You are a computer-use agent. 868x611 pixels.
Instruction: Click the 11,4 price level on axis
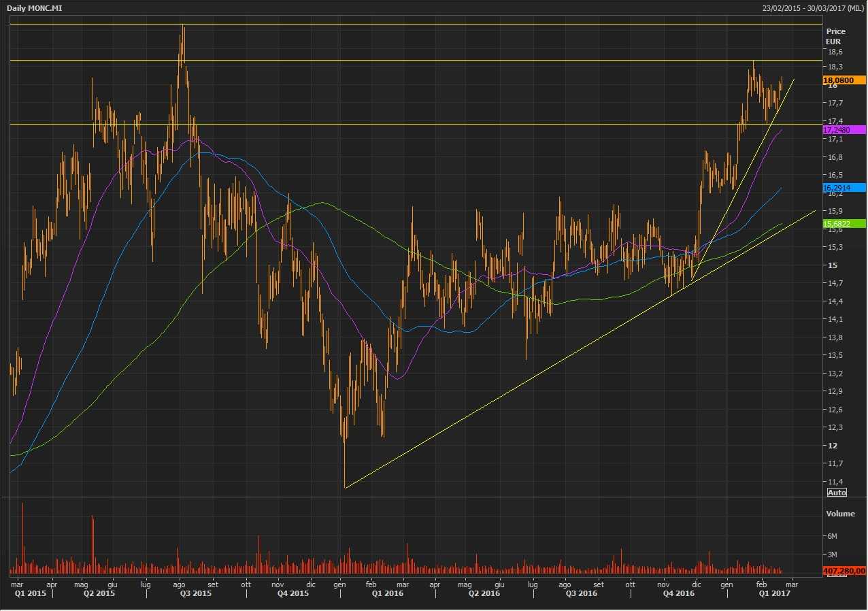835,482
